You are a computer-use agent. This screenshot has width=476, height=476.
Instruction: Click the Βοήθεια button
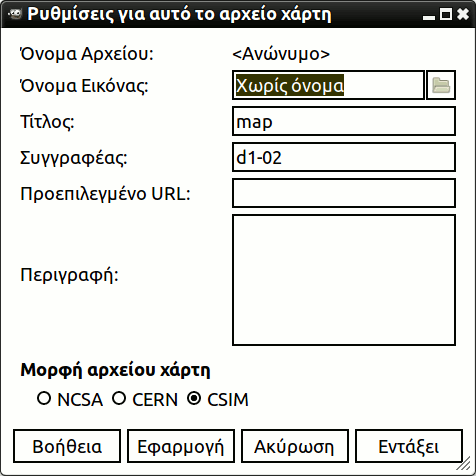(x=67, y=446)
